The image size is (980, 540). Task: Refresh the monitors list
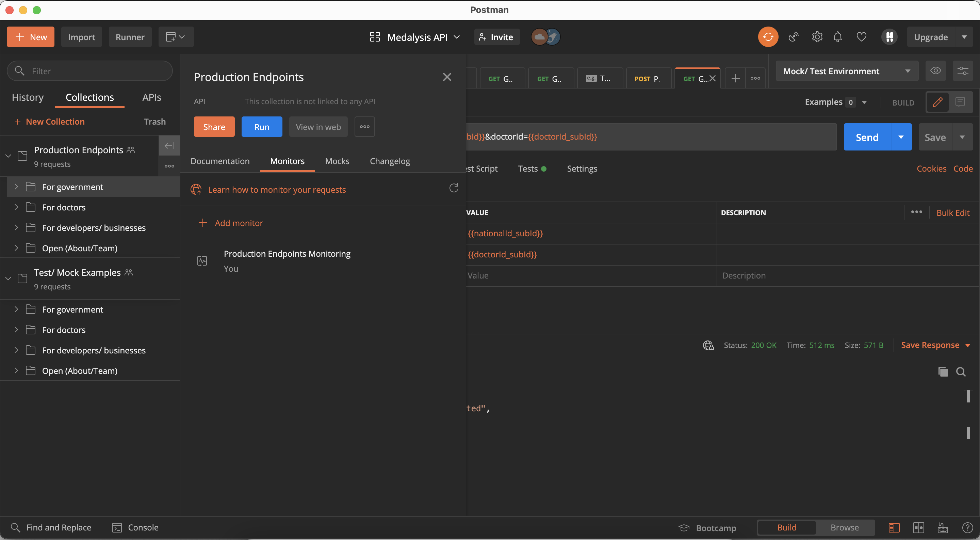[454, 188]
